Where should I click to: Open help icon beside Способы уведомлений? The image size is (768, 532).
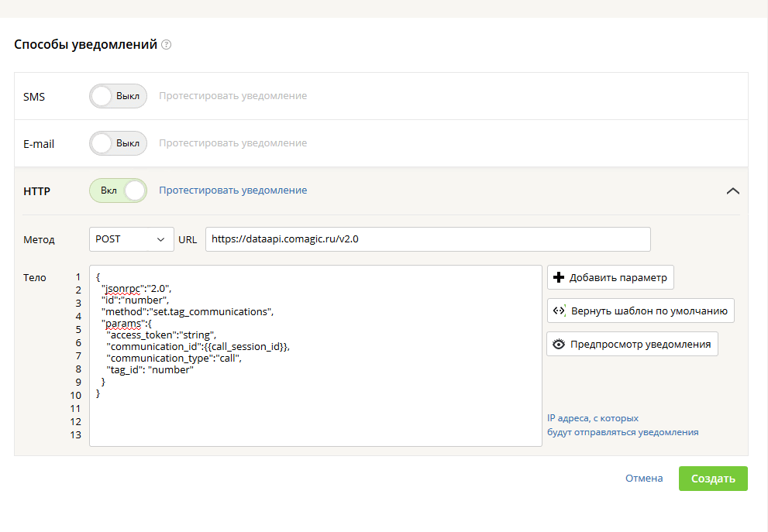[x=167, y=45]
